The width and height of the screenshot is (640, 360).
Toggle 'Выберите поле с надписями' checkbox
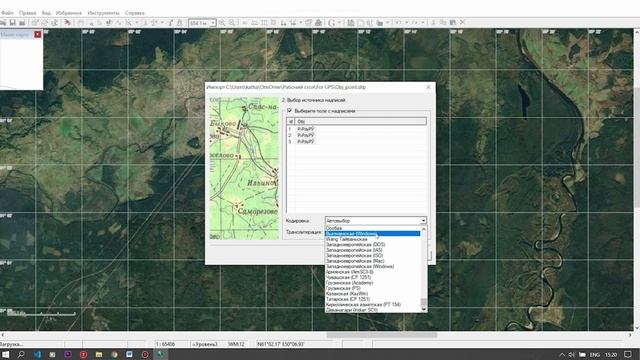[290, 111]
